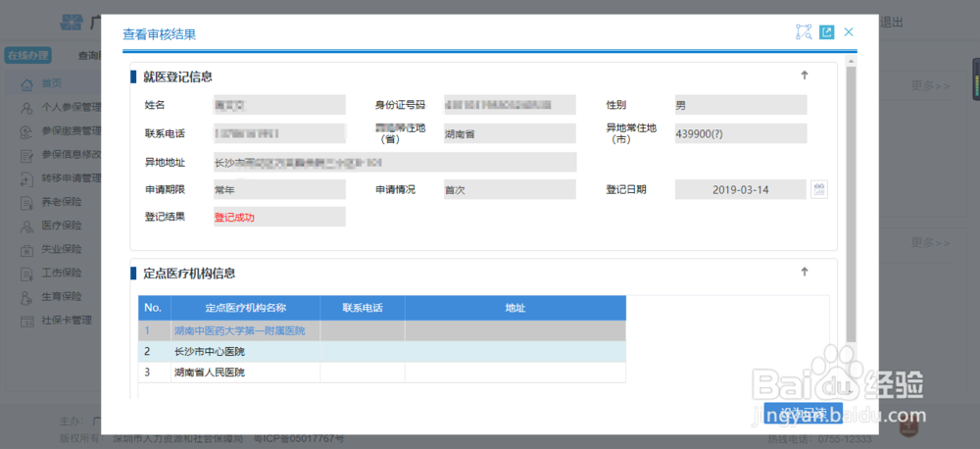Open 社保卡管理 in the background sidebar
Viewport: 980px width, 449px height.
click(67, 321)
